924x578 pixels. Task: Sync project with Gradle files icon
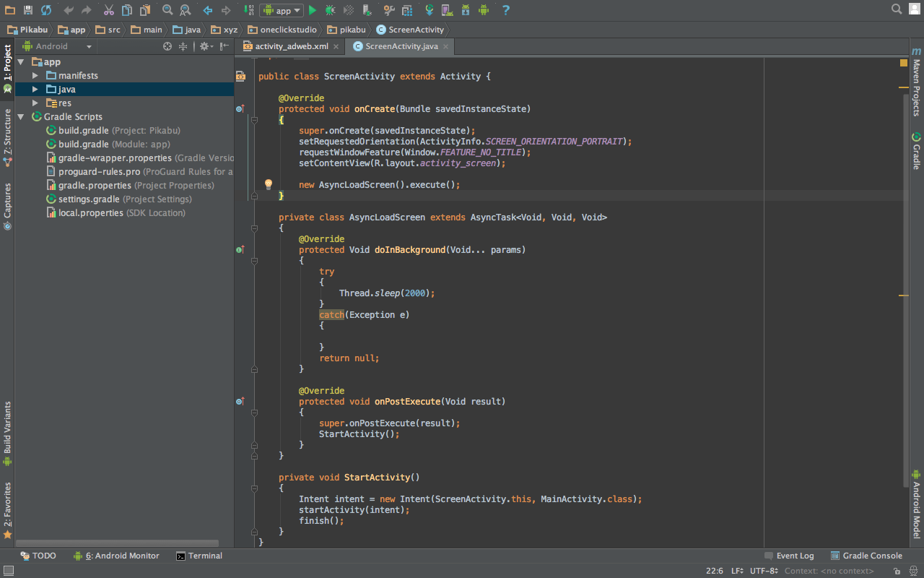(430, 10)
